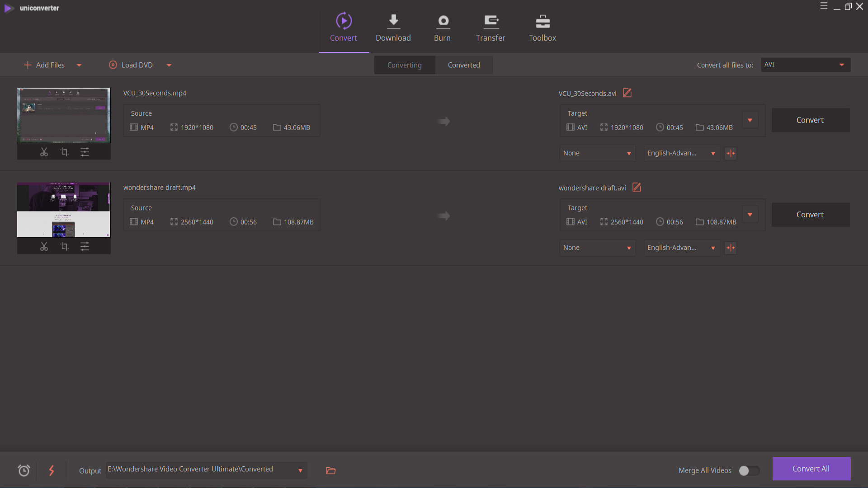Click the red split icon for VCU_30Seconds.avi
This screenshot has width=868, height=488.
[x=731, y=154]
